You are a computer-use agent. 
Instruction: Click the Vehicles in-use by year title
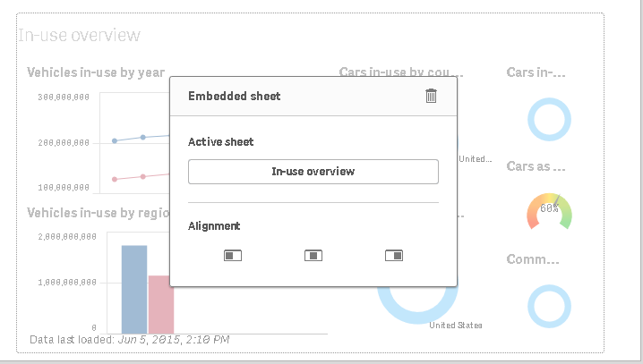pos(96,72)
